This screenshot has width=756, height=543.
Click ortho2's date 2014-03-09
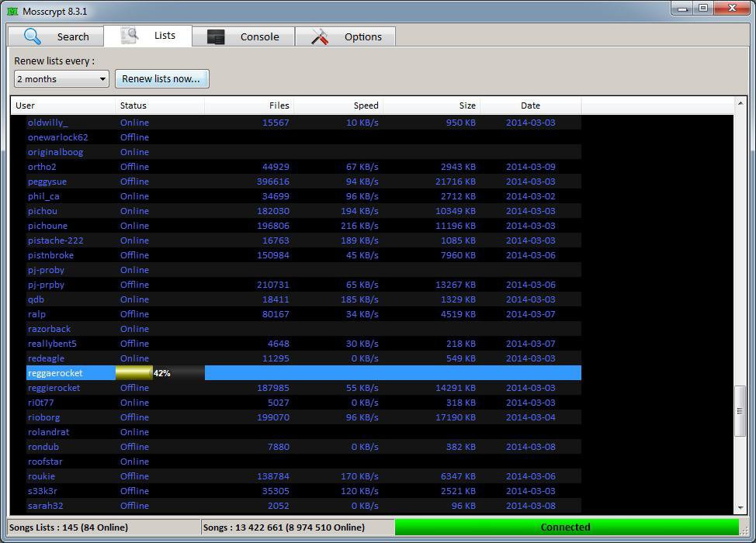click(x=530, y=167)
